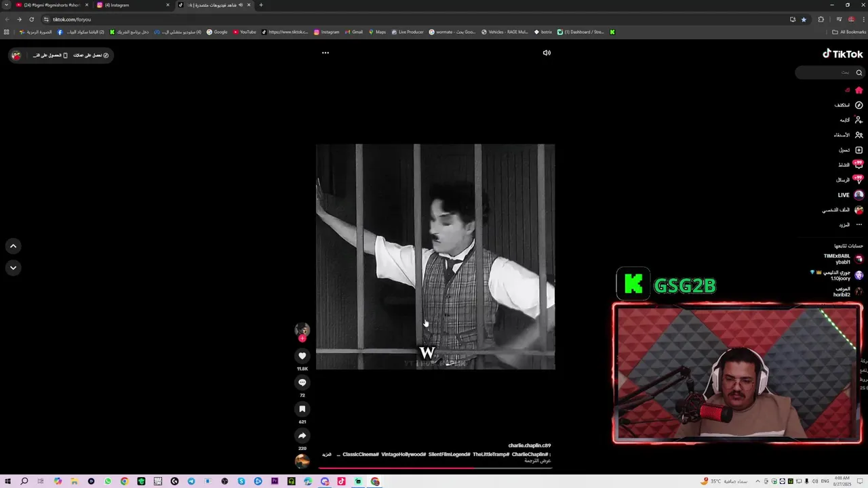Open the LIVE section in sidebar
Viewport: 868px width, 488px height.
pos(850,195)
